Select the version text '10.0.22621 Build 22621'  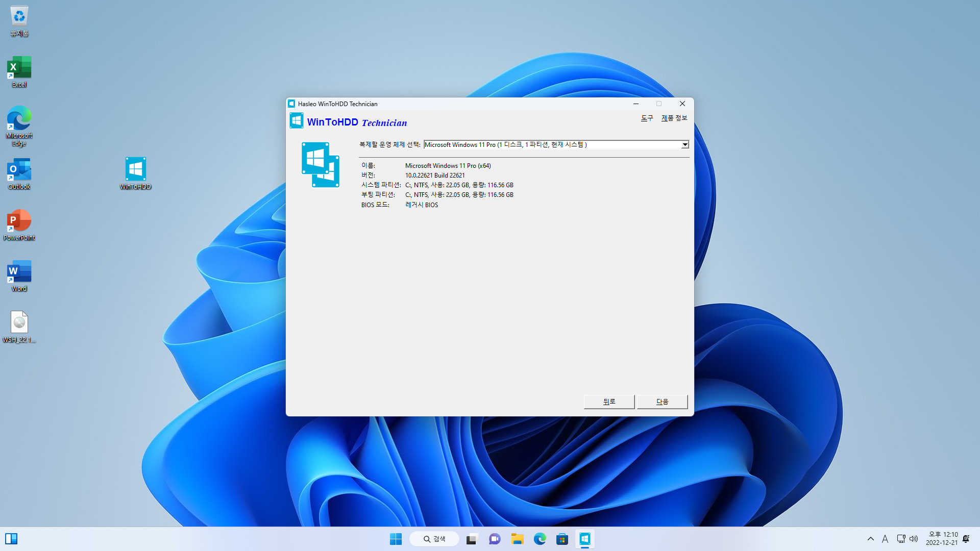click(x=435, y=176)
